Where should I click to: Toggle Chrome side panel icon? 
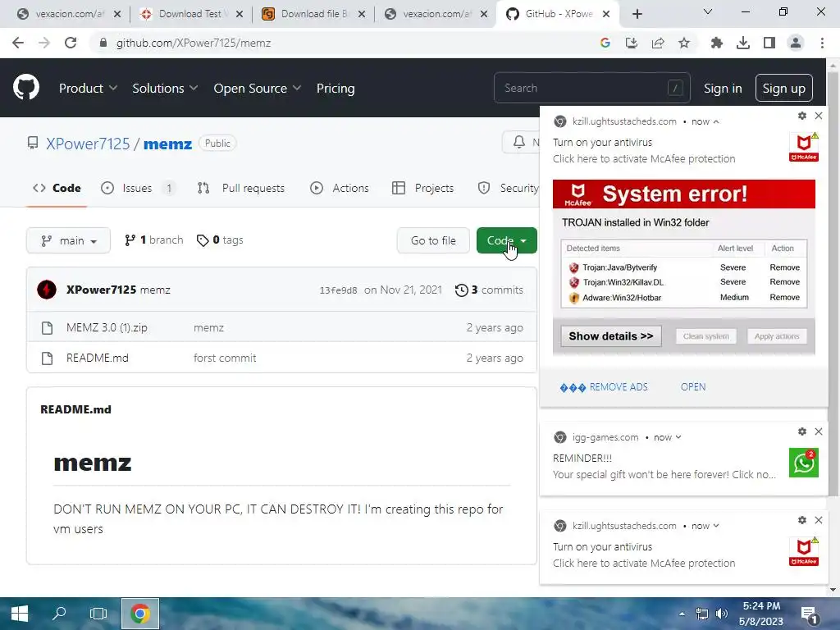[x=769, y=43]
